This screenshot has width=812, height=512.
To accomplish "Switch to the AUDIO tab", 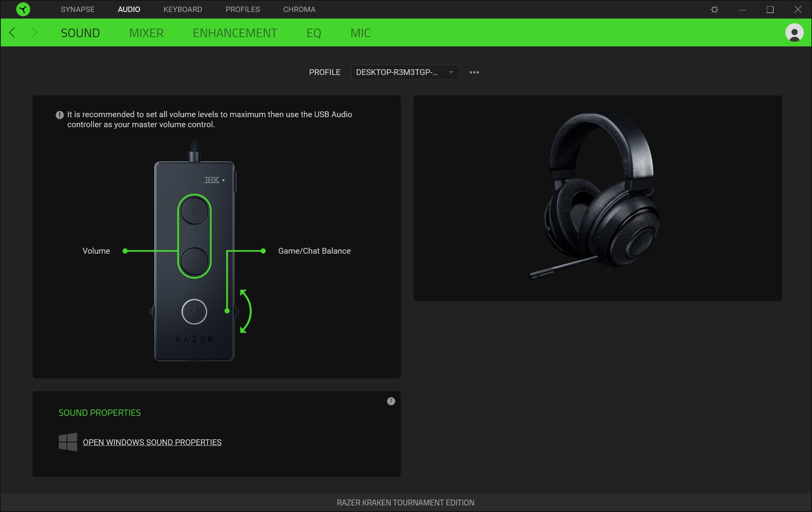I will pyautogui.click(x=129, y=9).
